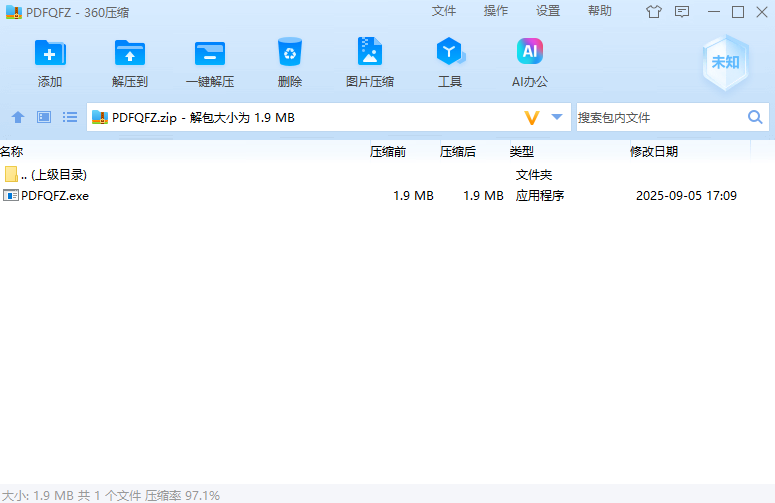
Task: Click the 应用程序 type cell
Action: coord(540,196)
